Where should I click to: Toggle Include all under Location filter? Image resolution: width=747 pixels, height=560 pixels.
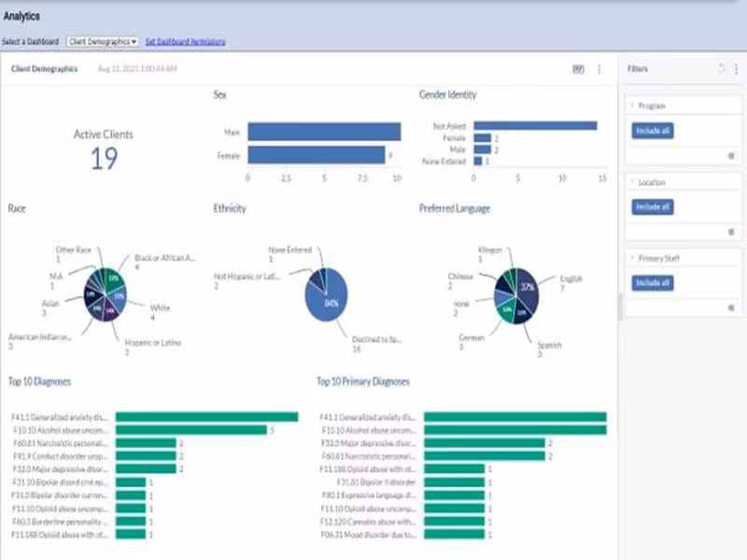tap(652, 207)
